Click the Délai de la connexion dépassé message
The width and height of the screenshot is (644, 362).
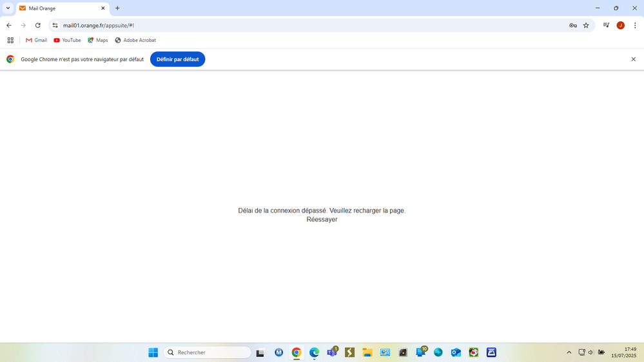click(322, 211)
